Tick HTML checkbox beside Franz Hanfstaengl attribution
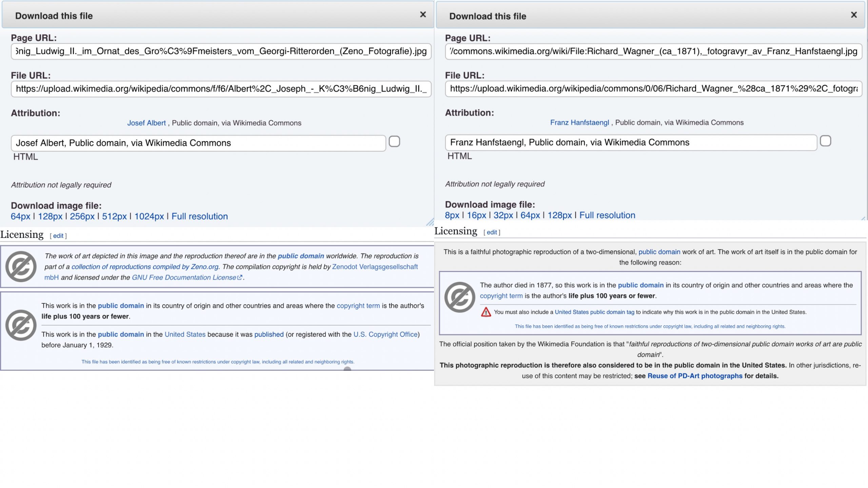This screenshot has width=868, height=488. (x=825, y=141)
